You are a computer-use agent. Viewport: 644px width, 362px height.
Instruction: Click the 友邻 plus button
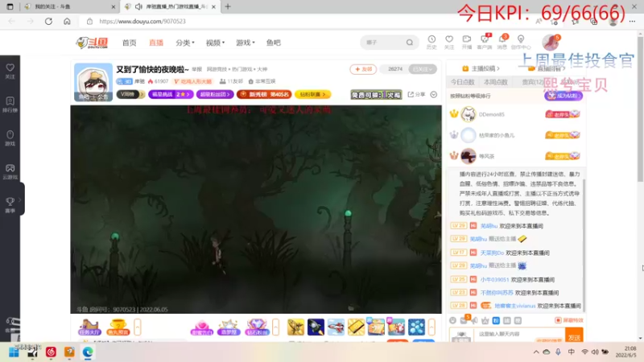(x=363, y=69)
